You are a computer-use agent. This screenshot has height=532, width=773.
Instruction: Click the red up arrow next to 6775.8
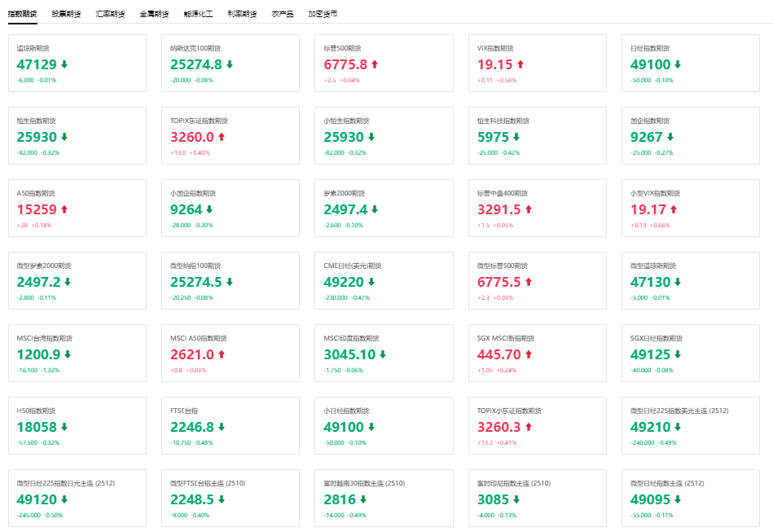click(375, 64)
